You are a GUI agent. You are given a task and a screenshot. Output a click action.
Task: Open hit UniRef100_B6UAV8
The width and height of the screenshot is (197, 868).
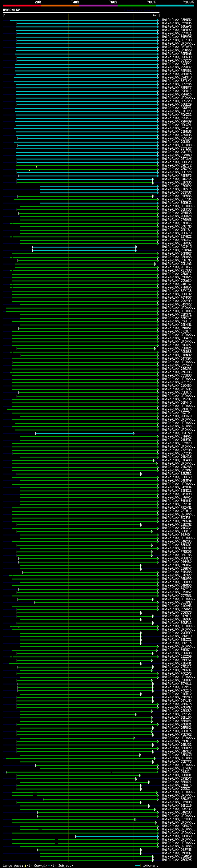(x=177, y=27)
